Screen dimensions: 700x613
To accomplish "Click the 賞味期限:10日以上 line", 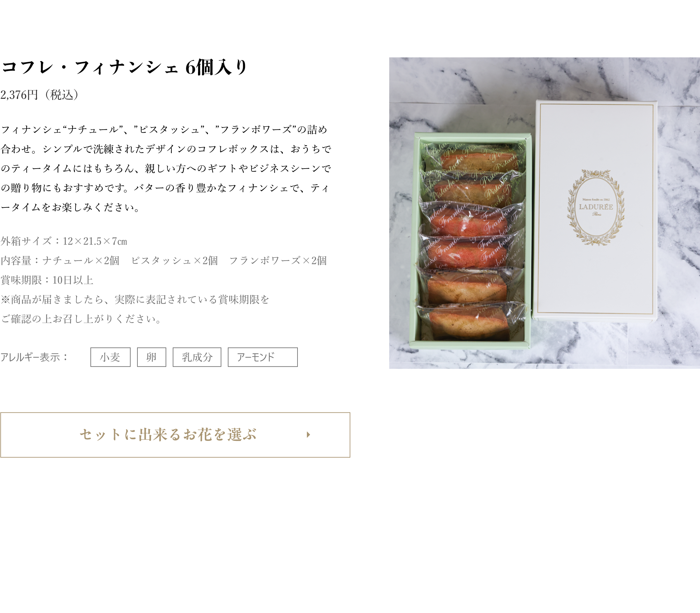I will click(47, 280).
